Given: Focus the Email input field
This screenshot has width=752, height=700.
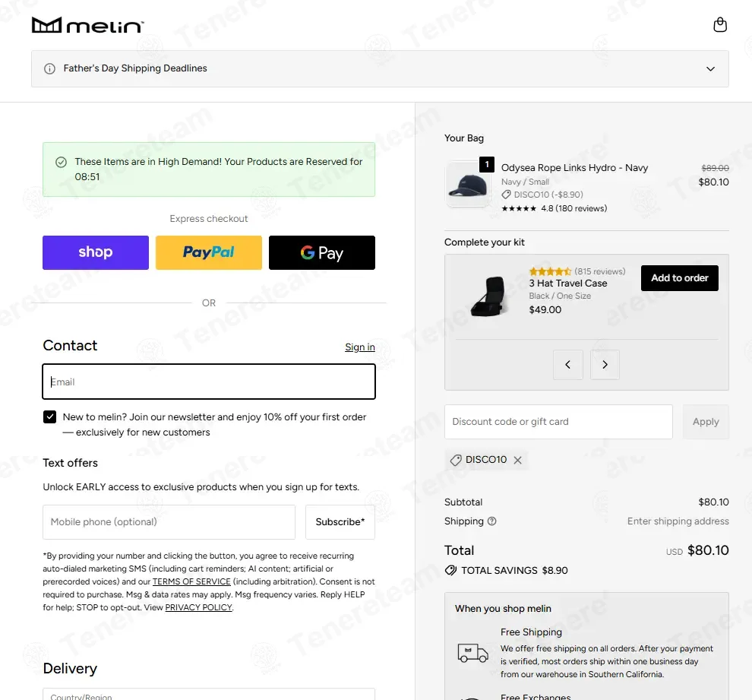Looking at the screenshot, I should 209,382.
